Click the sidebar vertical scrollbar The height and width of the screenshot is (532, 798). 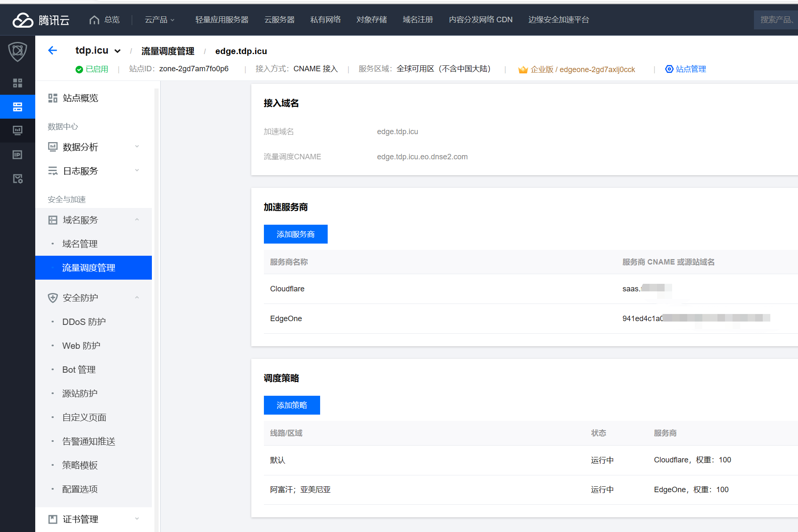point(157,310)
